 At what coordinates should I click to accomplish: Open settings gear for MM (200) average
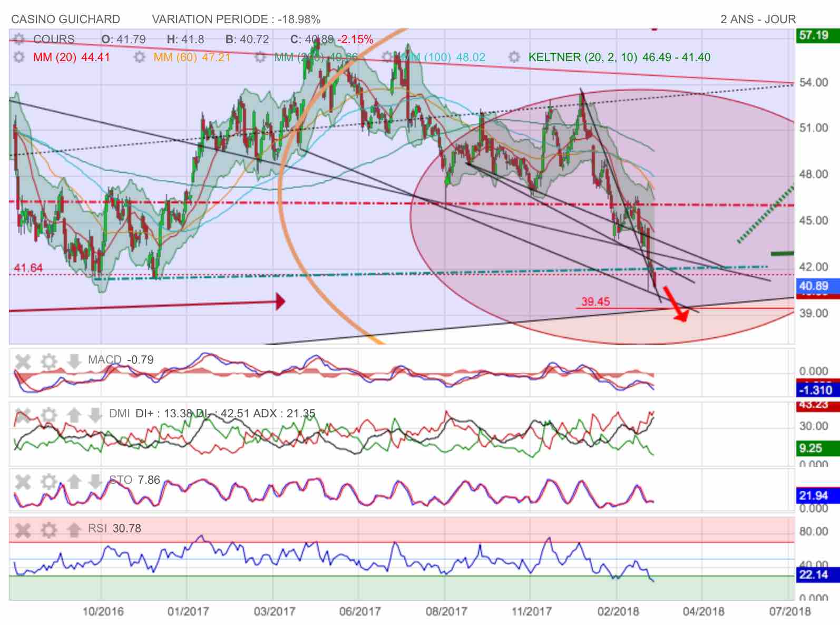[x=260, y=57]
